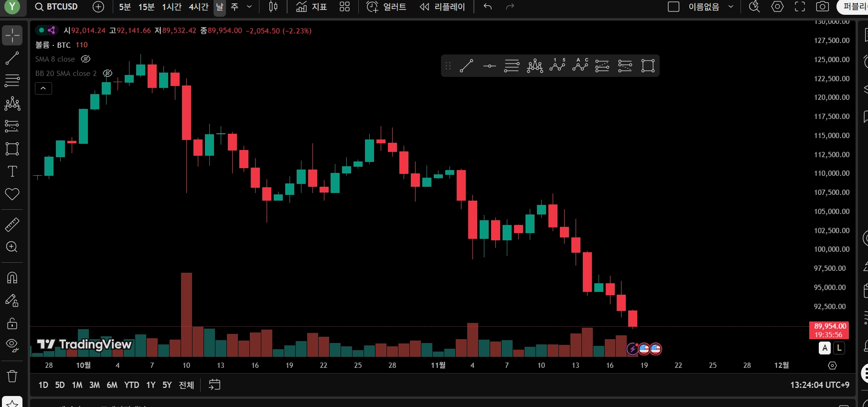Toggle magnet mode
This screenshot has height=407, width=868.
click(12, 278)
